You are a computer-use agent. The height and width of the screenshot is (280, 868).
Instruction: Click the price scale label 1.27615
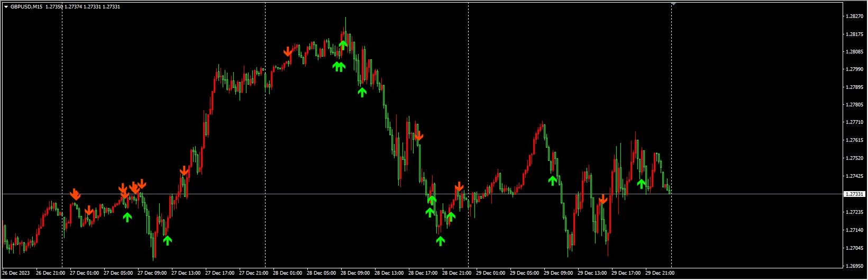(x=854, y=140)
